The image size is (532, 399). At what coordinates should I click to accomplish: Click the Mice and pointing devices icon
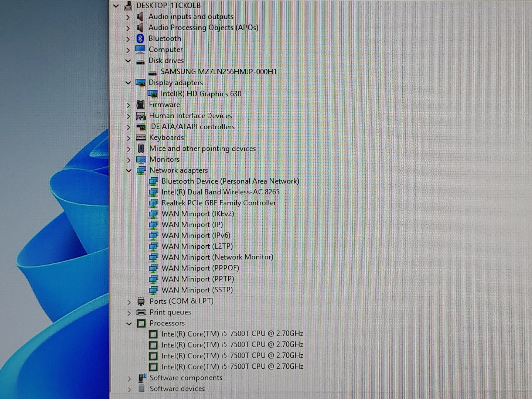(x=141, y=149)
